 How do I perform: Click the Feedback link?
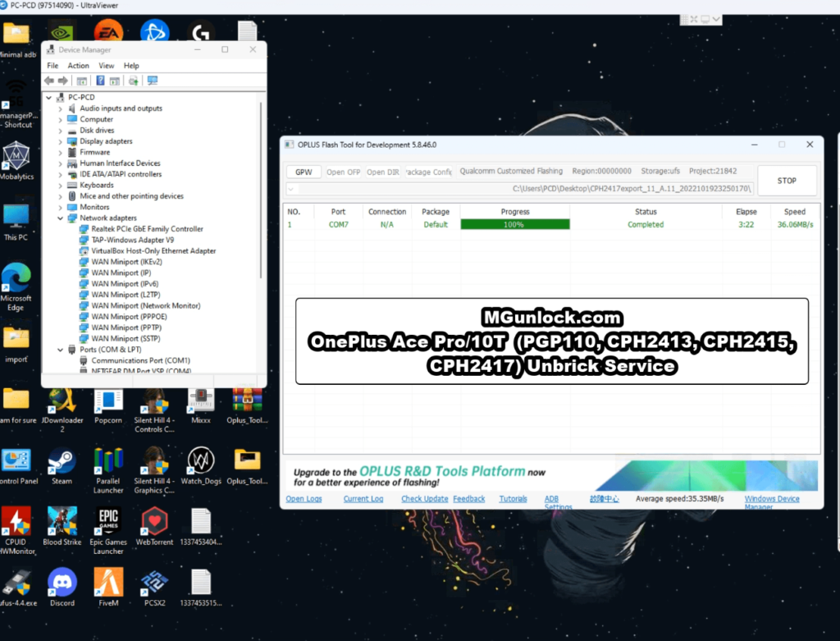click(468, 498)
